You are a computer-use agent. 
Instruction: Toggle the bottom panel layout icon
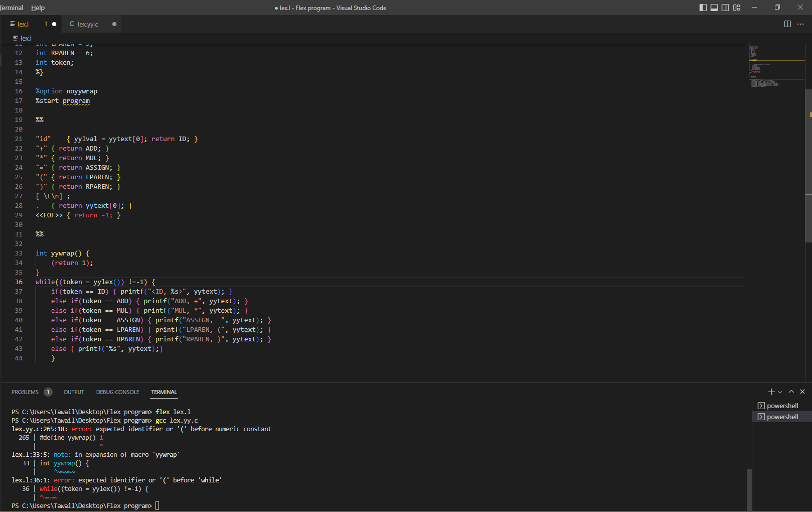tap(714, 8)
